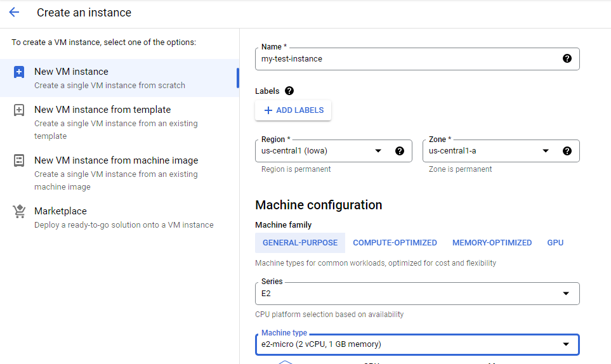The image size is (611, 364).
Task: Open the Region help icon
Action: click(x=400, y=151)
